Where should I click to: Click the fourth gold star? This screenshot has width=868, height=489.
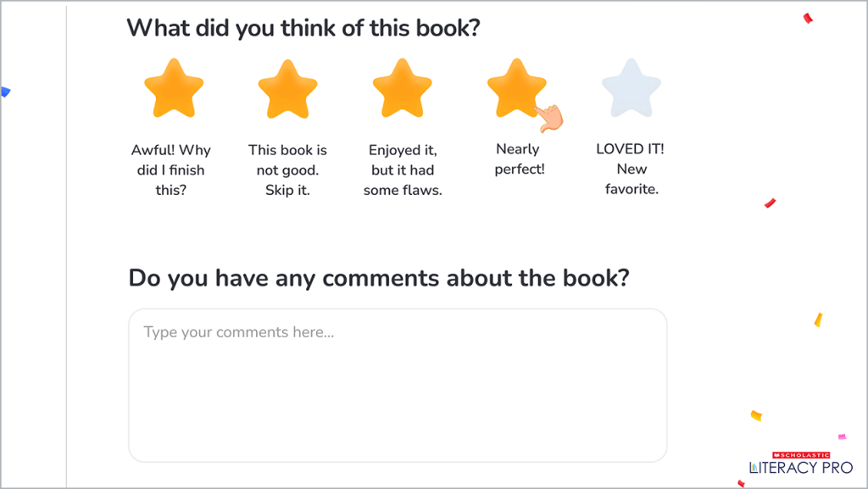click(515, 86)
